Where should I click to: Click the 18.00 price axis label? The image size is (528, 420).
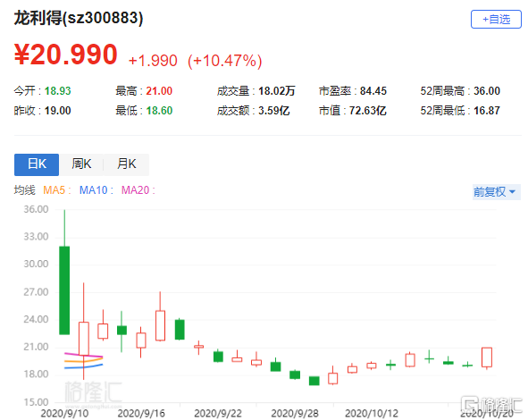click(x=36, y=374)
